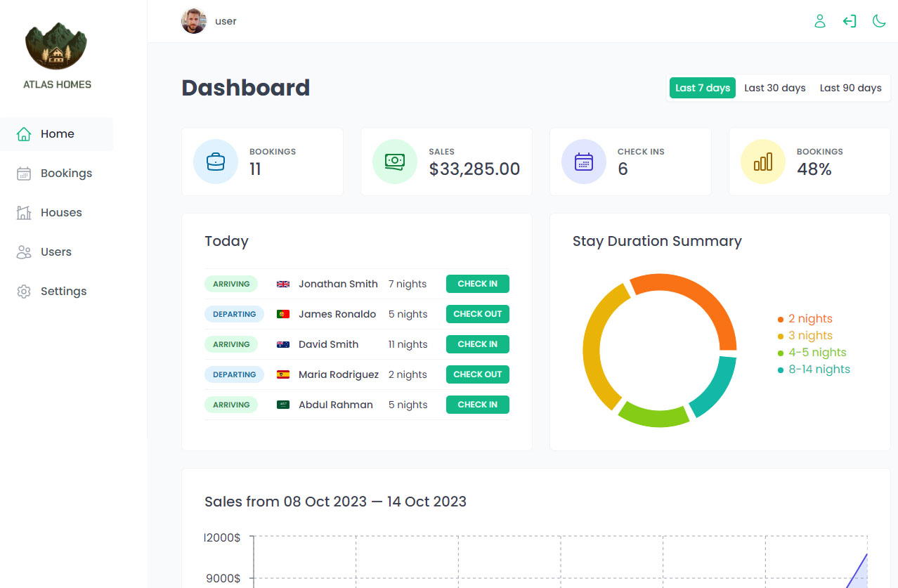Check in David Smith

[478, 344]
